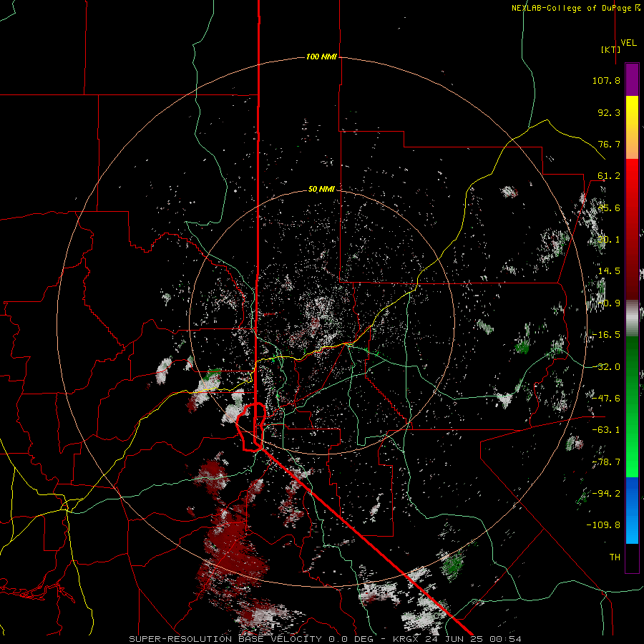Image resolution: width=644 pixels, height=644 pixels.
Task: Select the 76.7 velocity scale value
Action: tap(609, 144)
